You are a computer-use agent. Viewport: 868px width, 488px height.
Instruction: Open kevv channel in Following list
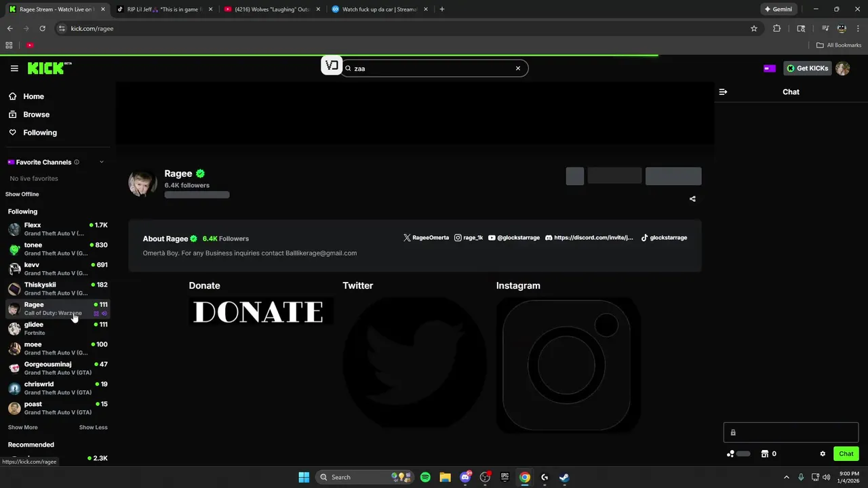[x=57, y=269]
